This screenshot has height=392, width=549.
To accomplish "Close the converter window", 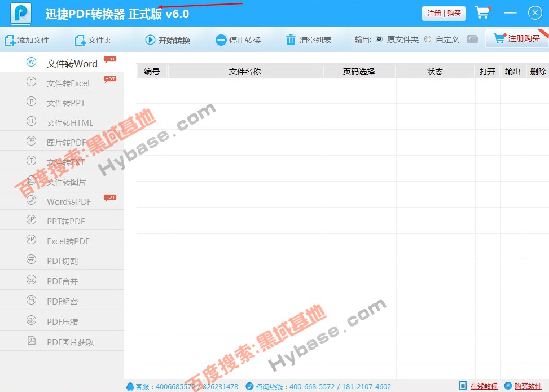I will (535, 13).
